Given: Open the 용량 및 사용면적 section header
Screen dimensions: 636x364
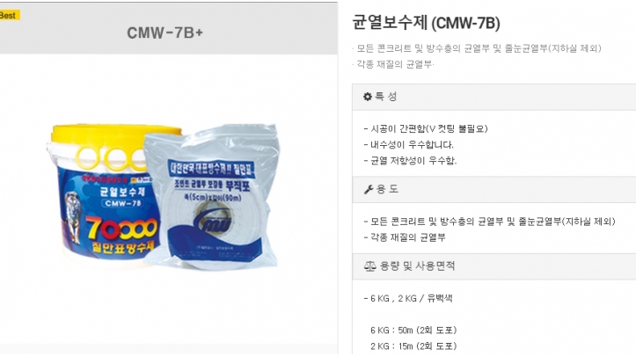Looking at the screenshot, I should 494,266.
